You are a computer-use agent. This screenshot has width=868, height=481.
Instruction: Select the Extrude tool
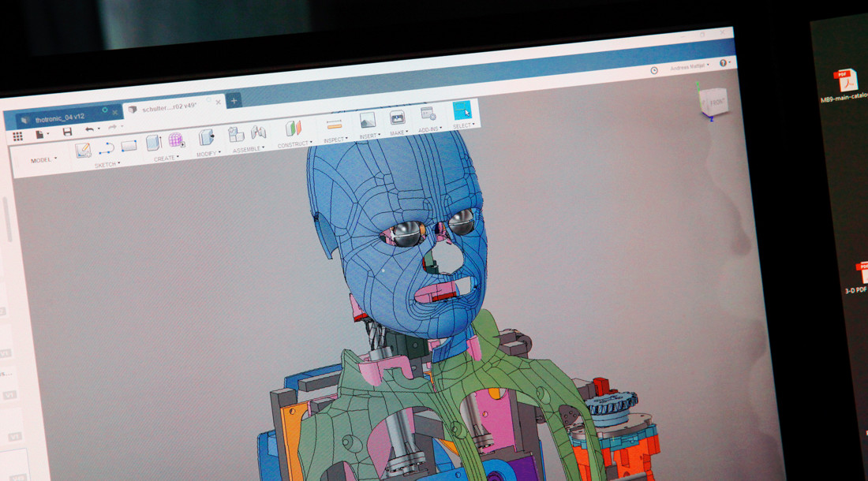(x=153, y=142)
